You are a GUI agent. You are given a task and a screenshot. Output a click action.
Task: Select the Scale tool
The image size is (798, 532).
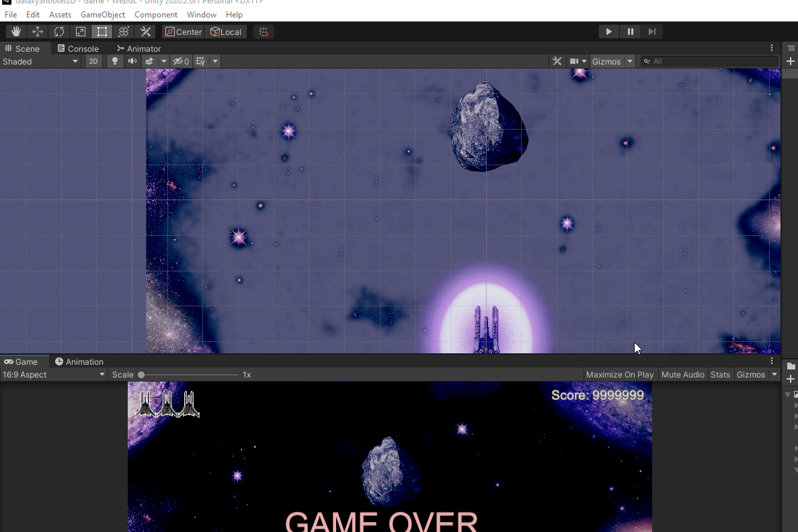[81, 32]
